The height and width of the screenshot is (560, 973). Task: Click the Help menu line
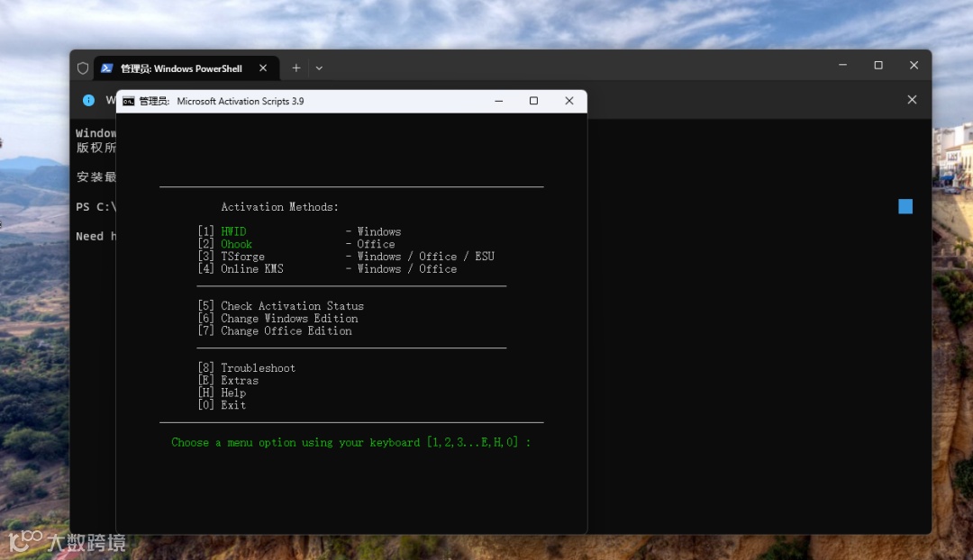coord(222,393)
